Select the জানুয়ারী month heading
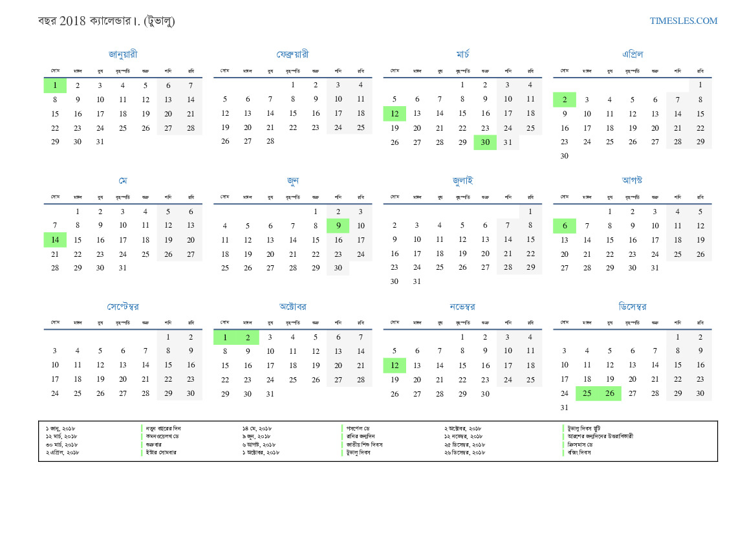 [123, 54]
